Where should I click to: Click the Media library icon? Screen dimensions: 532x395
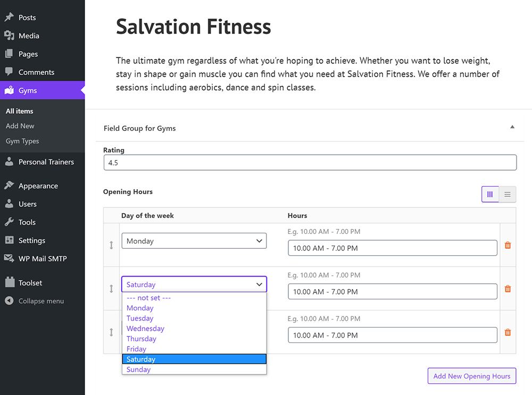click(8, 35)
